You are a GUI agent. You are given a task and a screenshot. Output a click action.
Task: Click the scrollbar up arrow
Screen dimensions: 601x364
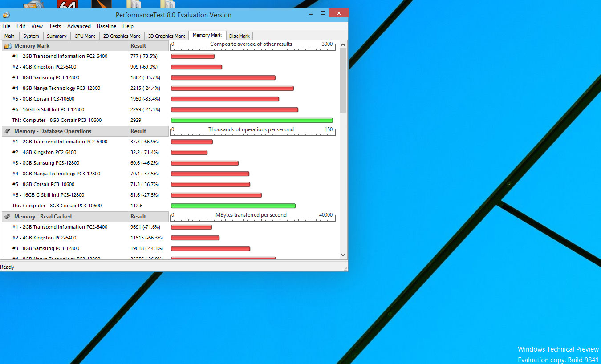[x=343, y=44]
